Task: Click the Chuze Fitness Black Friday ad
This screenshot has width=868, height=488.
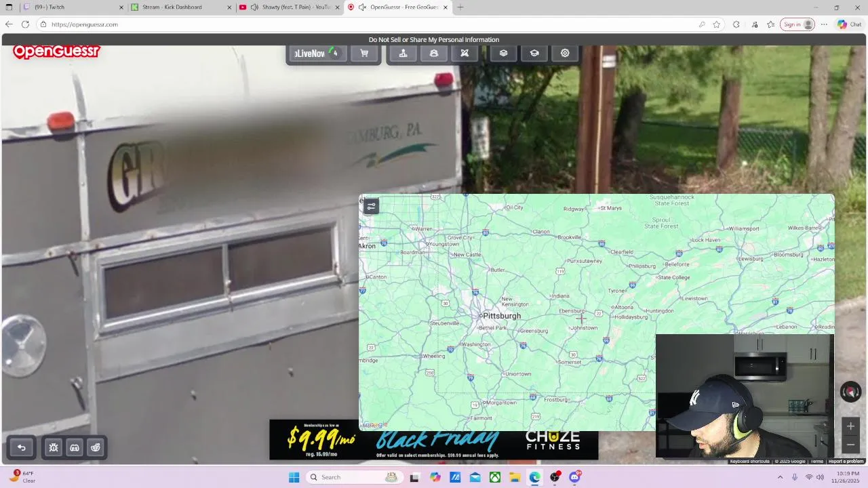Action: (x=434, y=440)
